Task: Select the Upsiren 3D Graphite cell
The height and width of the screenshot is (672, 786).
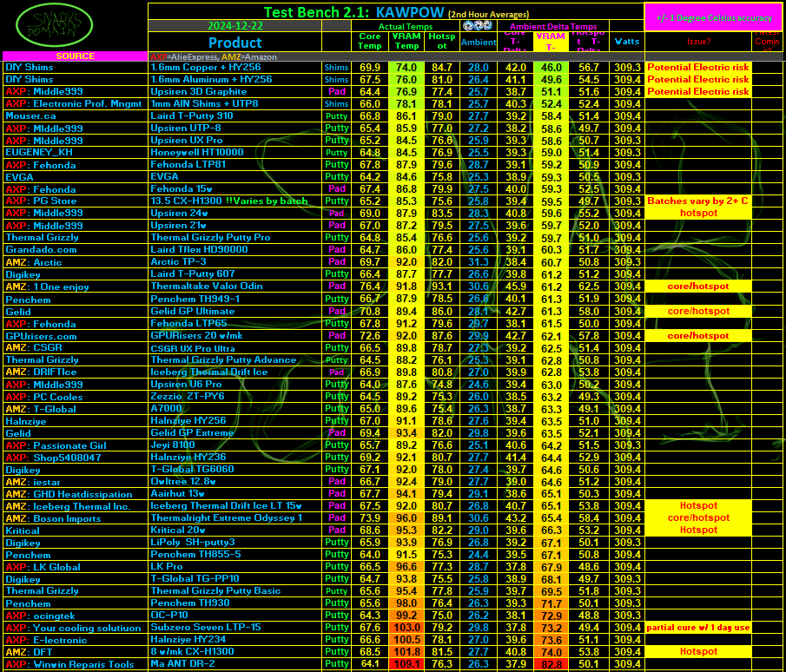Action: click(x=235, y=91)
